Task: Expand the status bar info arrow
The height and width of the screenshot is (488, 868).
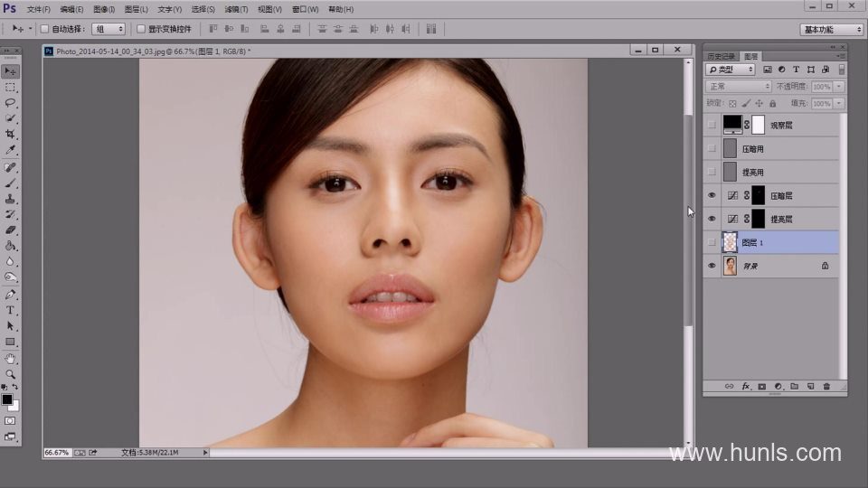Action: click(205, 453)
